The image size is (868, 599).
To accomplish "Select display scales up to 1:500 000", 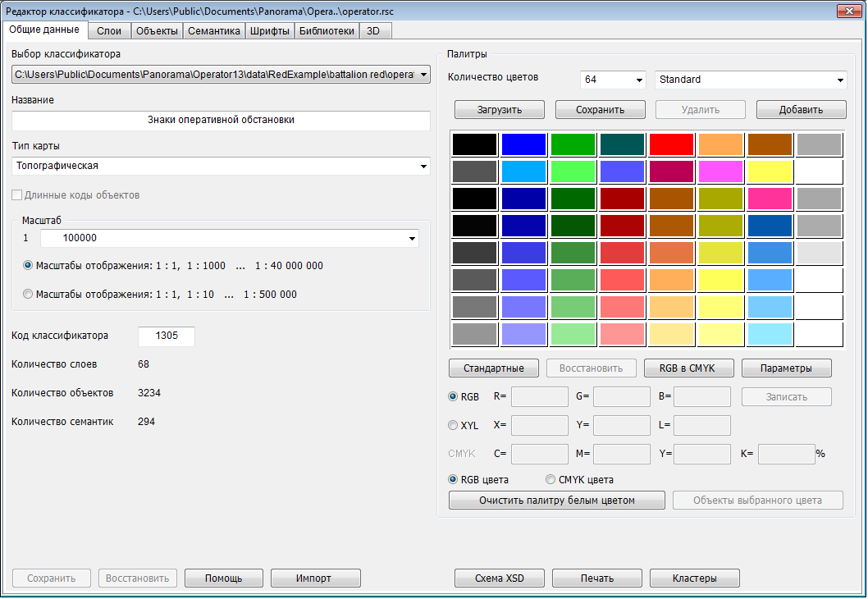I will [29, 294].
